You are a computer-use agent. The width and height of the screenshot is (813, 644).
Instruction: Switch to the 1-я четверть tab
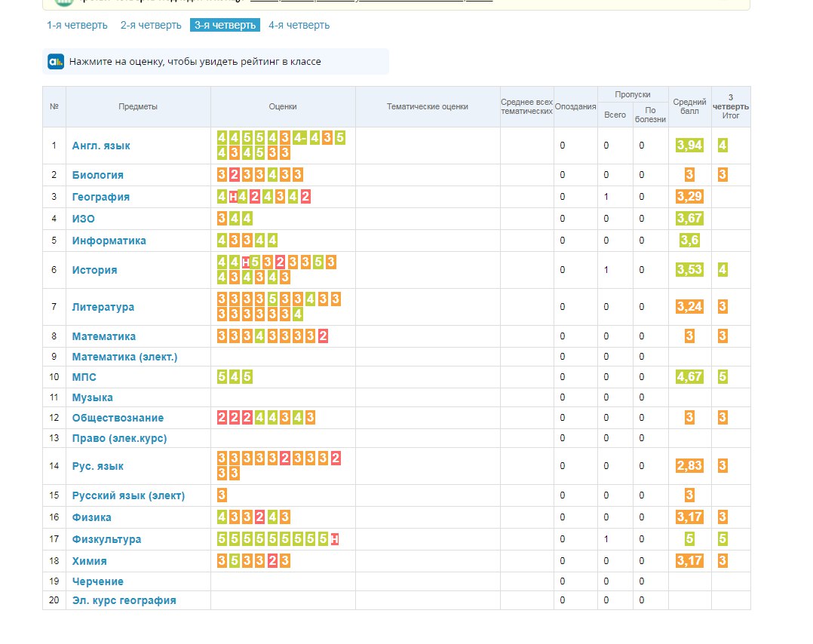click(x=77, y=25)
